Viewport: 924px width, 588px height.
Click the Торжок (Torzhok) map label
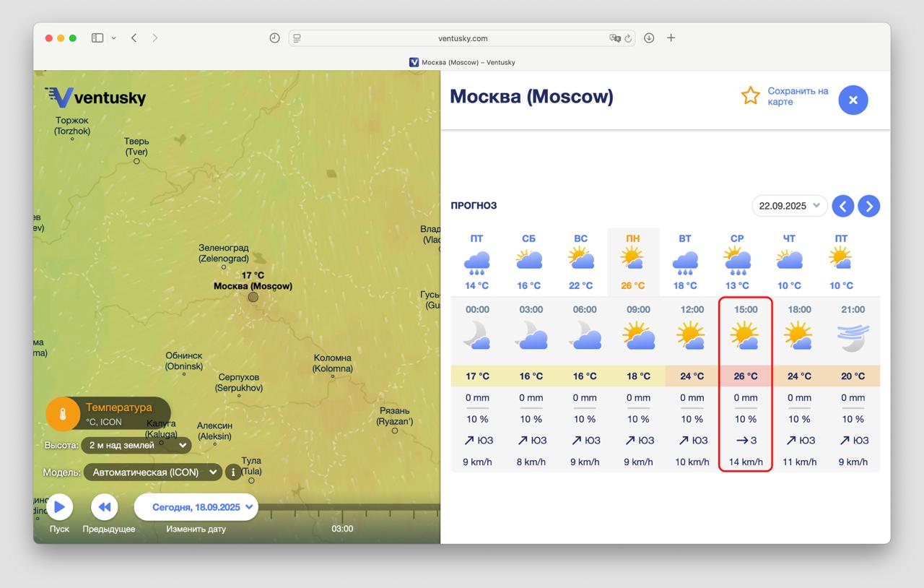tap(72, 126)
